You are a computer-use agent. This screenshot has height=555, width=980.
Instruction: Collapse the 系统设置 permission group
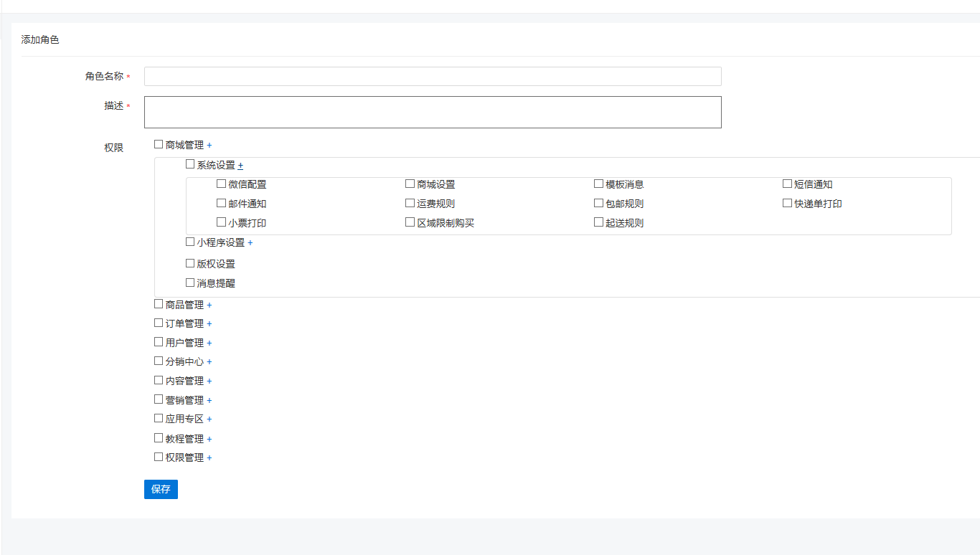click(x=241, y=166)
